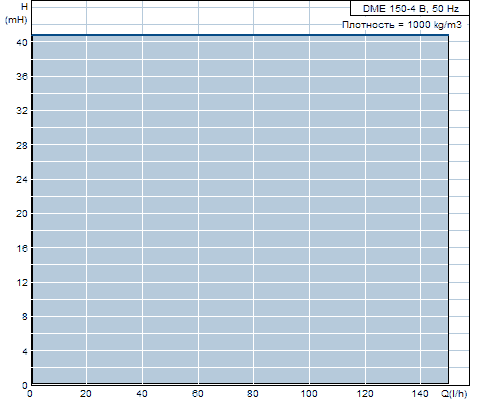The width and height of the screenshot is (500, 400).
Task: Click the 12 tick on the head axis
Action: 22,283
